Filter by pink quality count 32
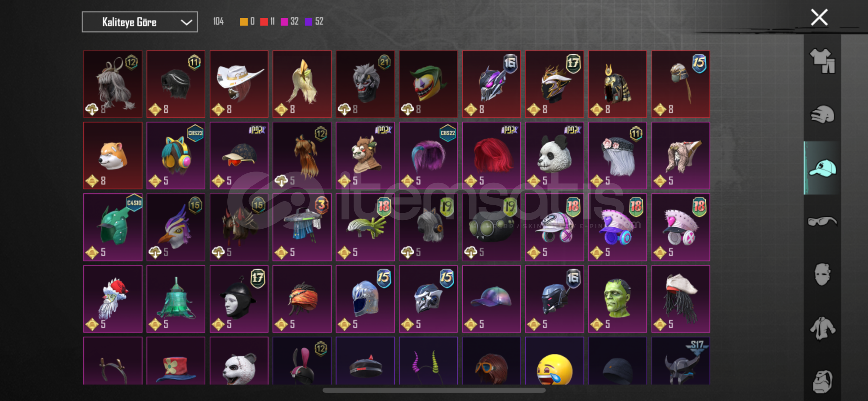The width and height of the screenshot is (868, 401). pyautogui.click(x=290, y=22)
